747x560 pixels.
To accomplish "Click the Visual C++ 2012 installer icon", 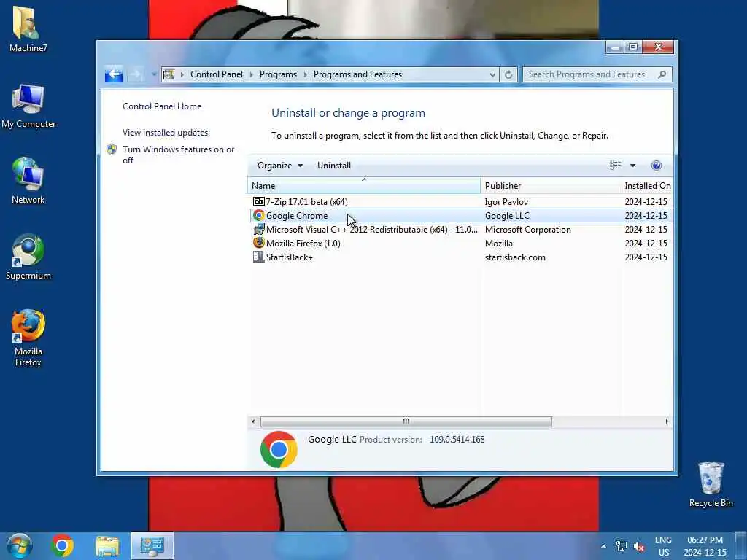I will (259, 229).
